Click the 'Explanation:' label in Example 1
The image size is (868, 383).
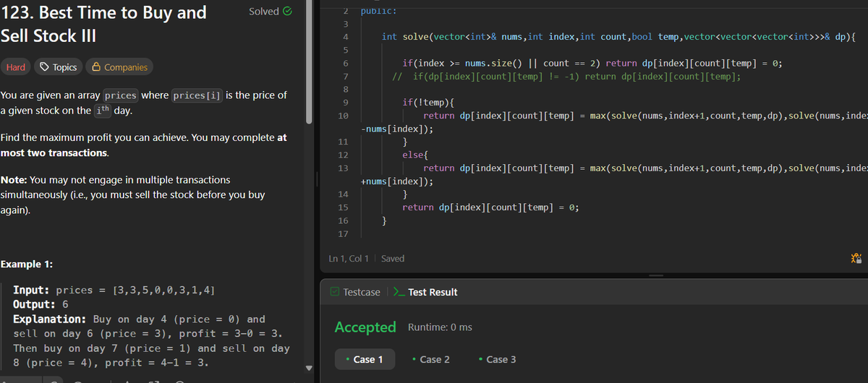(51, 319)
